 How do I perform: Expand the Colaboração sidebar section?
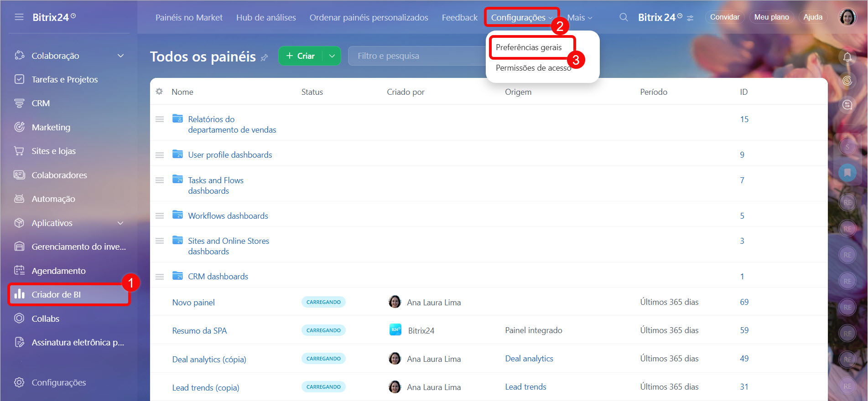(120, 56)
